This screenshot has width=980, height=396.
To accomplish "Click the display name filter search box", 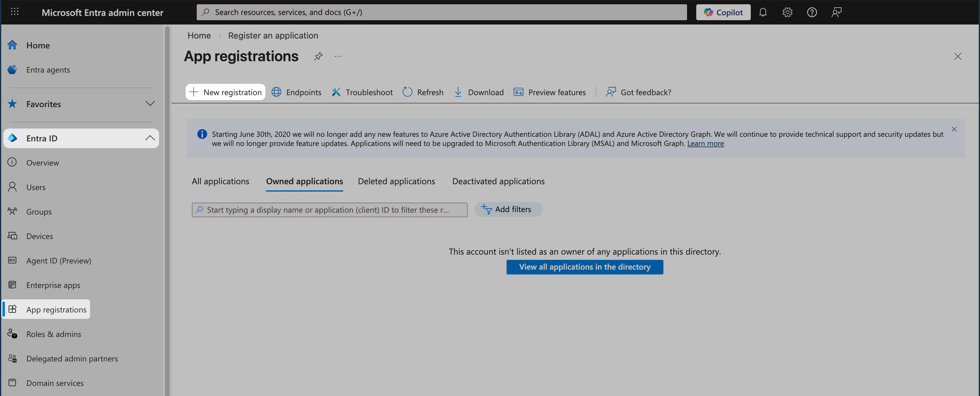I will [x=329, y=209].
